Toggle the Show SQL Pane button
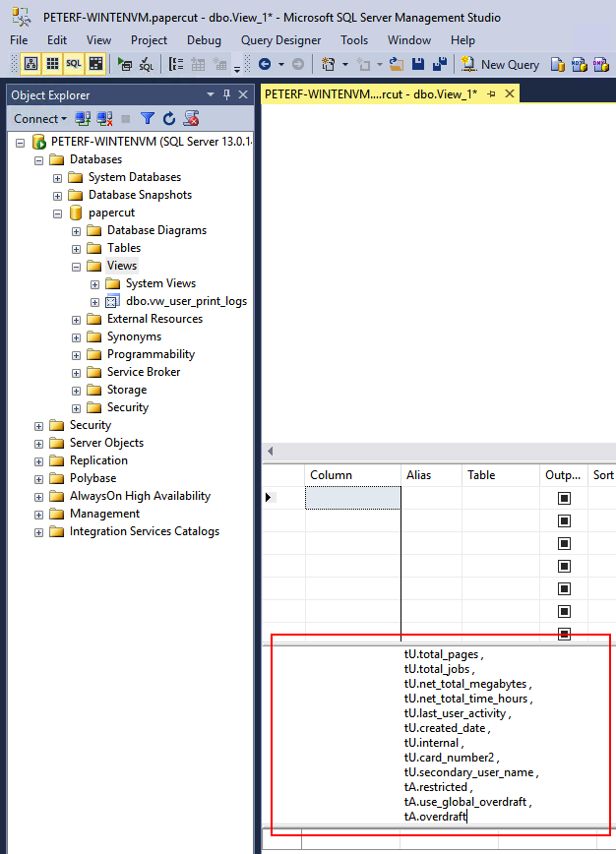 pos(74,64)
